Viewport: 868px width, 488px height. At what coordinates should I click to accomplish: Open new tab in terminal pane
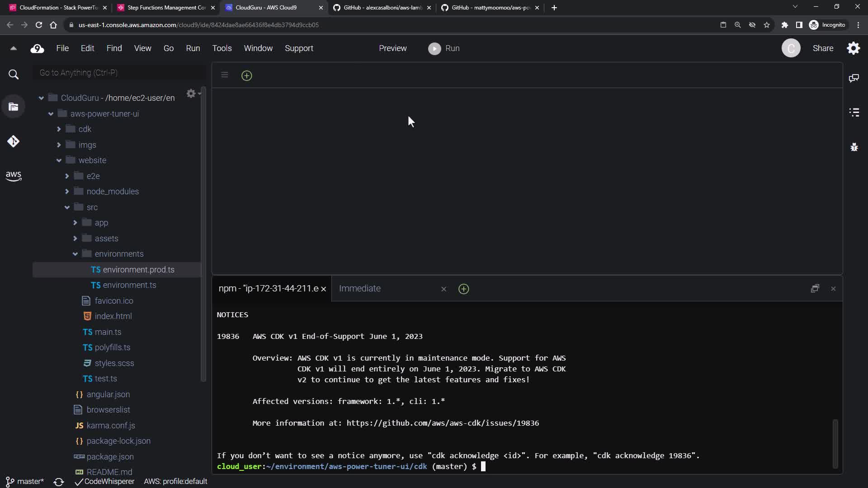coord(463,289)
